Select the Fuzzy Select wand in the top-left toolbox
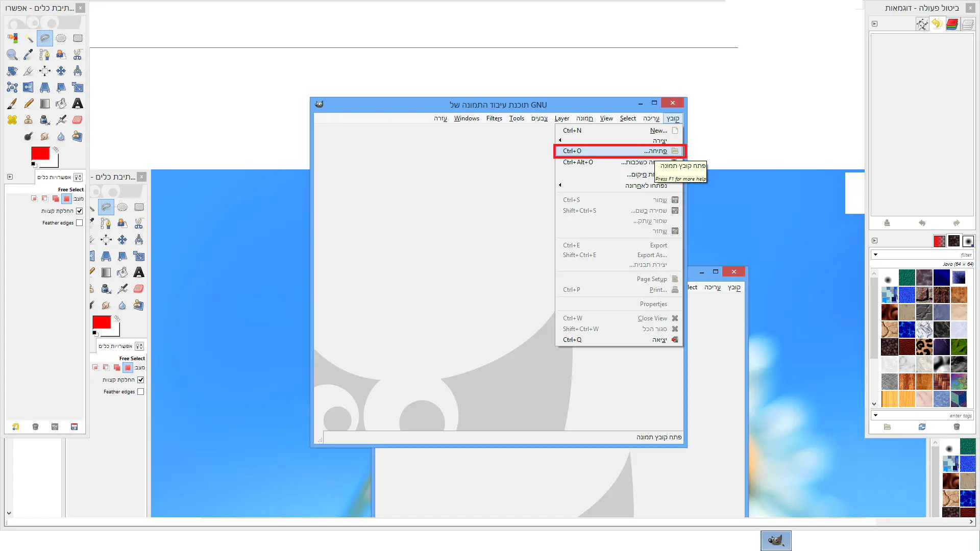 pyautogui.click(x=29, y=38)
